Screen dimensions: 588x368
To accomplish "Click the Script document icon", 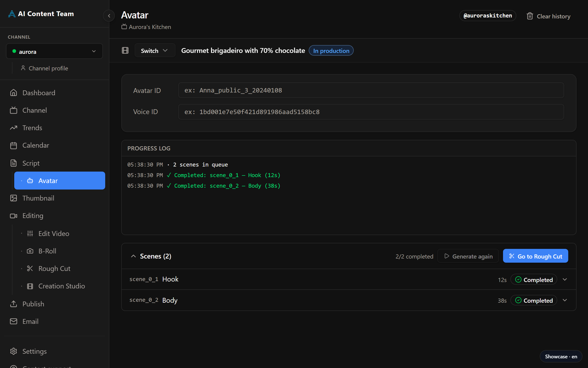I will 14,163.
